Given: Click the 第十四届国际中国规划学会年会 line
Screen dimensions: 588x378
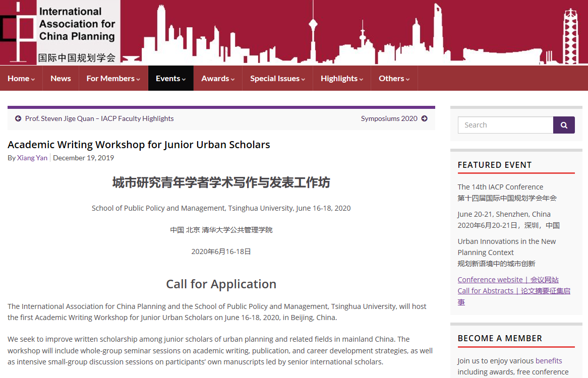Looking at the screenshot, I should (507, 198).
